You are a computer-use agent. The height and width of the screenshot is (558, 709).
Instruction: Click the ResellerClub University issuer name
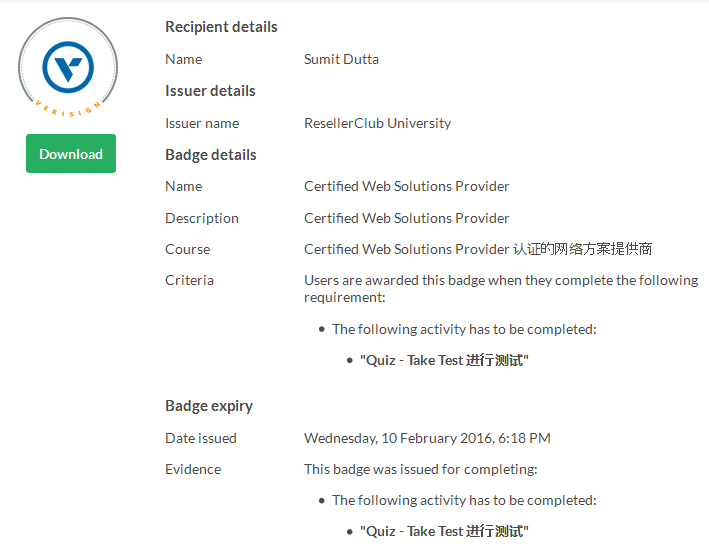377,123
